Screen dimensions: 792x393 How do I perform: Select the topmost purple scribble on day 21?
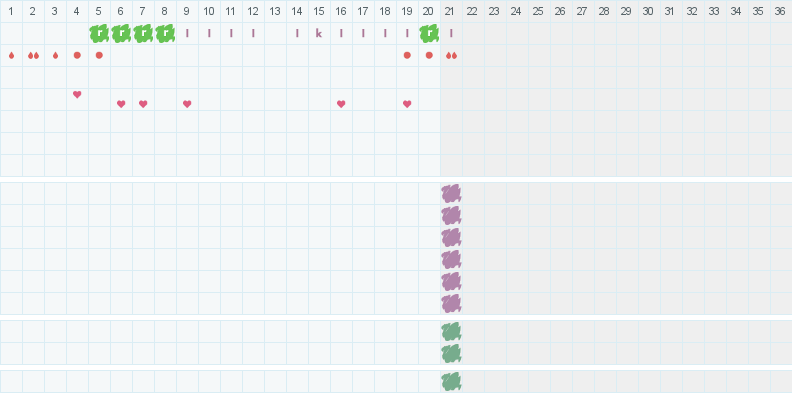click(451, 194)
